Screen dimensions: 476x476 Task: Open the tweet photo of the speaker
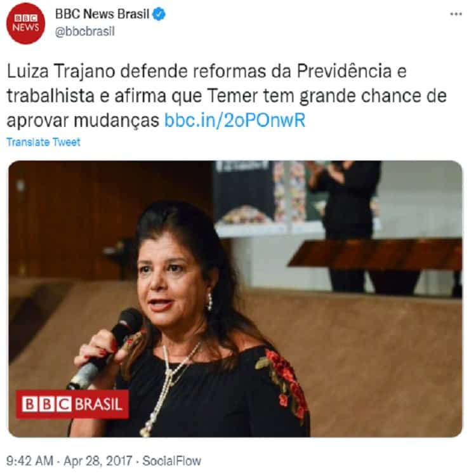[235, 299]
